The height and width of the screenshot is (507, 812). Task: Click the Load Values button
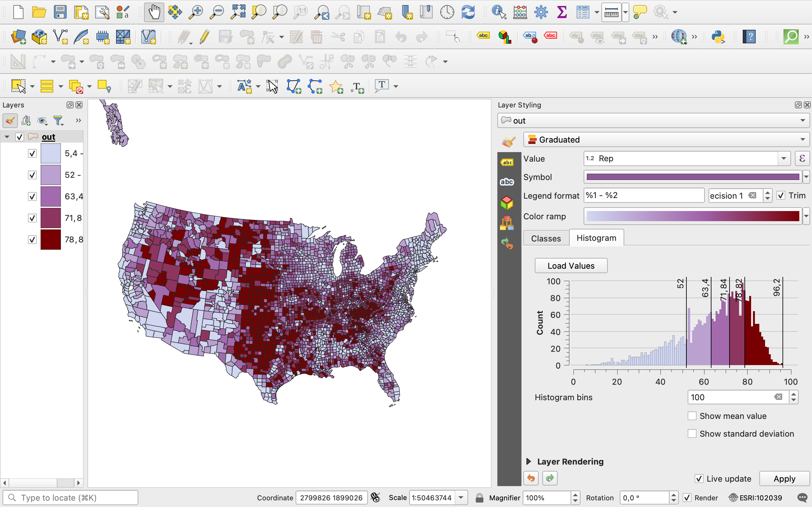pyautogui.click(x=571, y=266)
